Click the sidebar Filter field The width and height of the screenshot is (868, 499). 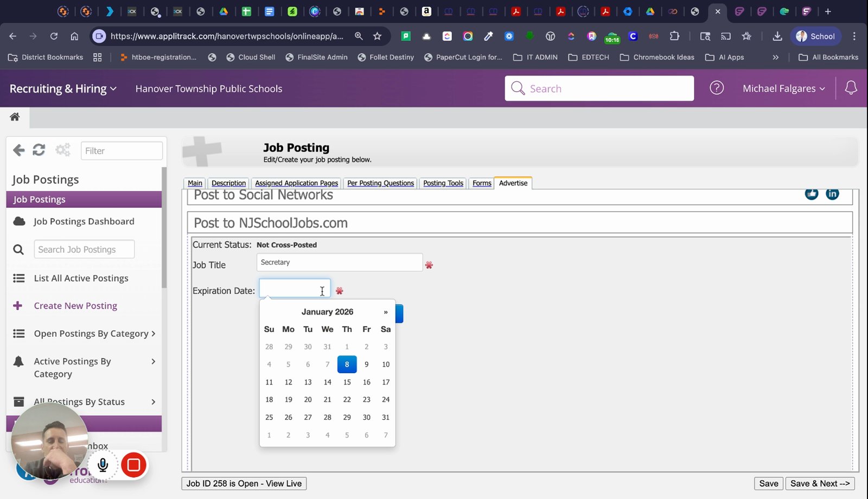pyautogui.click(x=122, y=151)
